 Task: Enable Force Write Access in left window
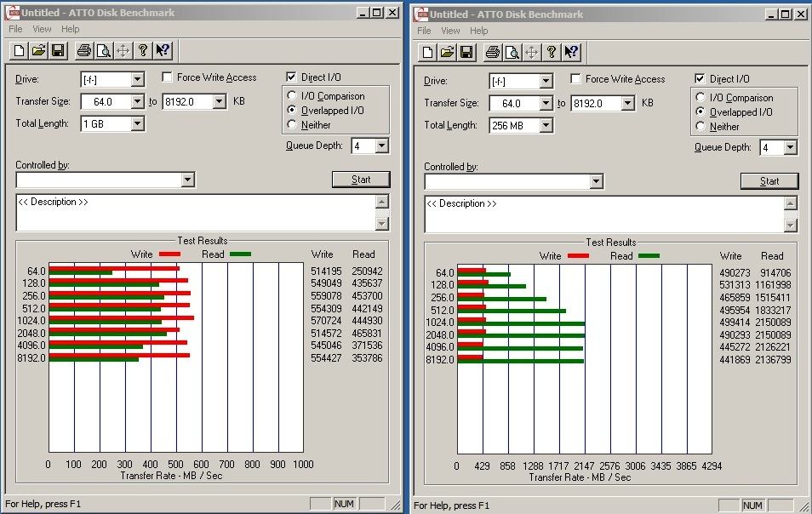coord(168,77)
